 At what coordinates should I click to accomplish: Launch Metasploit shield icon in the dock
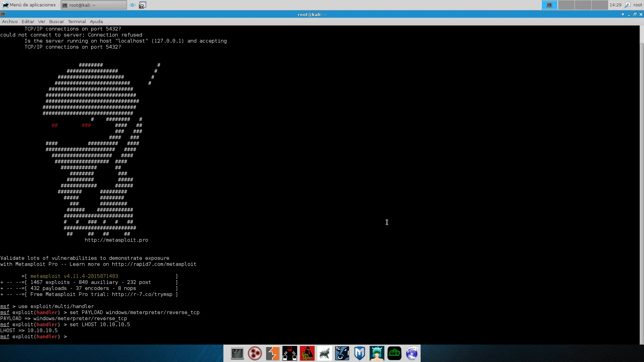(x=360, y=353)
